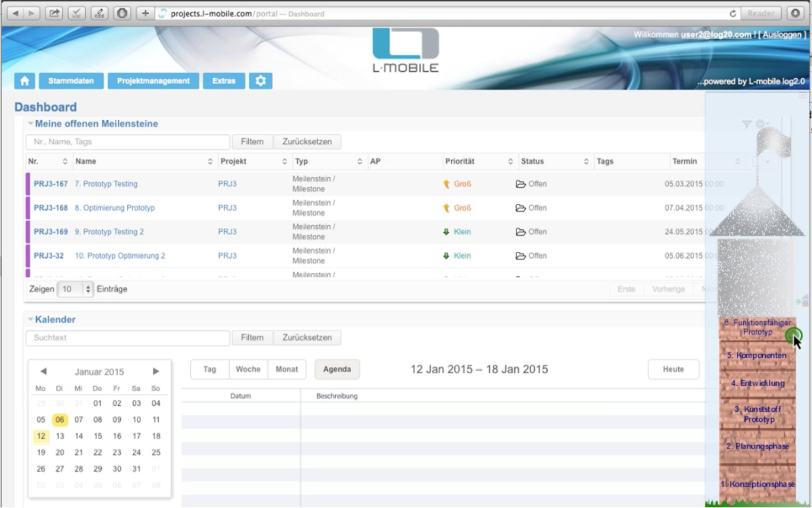Go to the home dashboard icon
The image size is (812, 508).
coord(25,81)
